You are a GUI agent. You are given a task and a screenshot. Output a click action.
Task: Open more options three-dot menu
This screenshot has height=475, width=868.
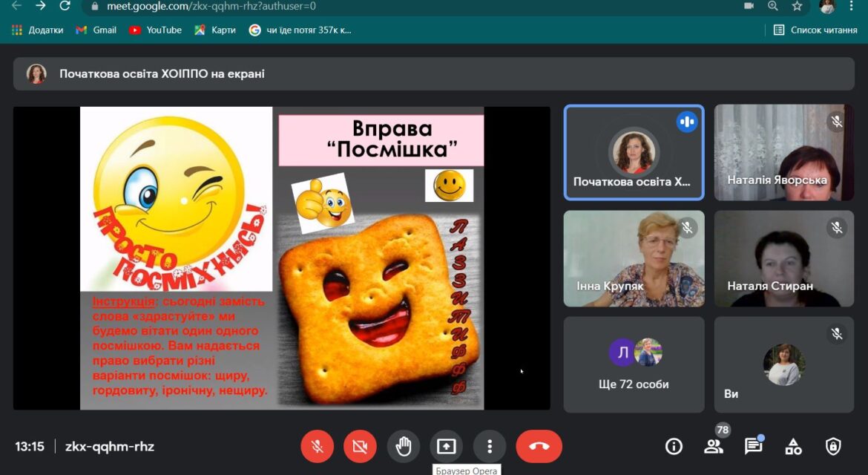tap(490, 446)
